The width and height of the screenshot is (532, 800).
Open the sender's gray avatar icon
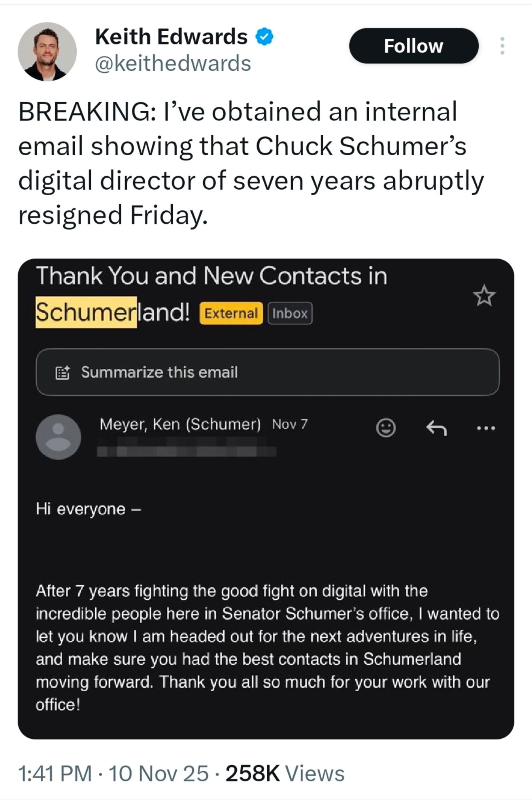point(58,437)
